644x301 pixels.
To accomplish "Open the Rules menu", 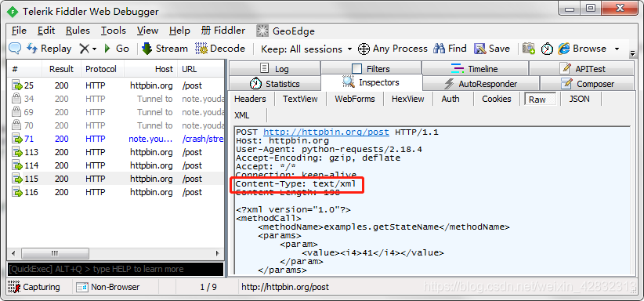I will click(78, 31).
